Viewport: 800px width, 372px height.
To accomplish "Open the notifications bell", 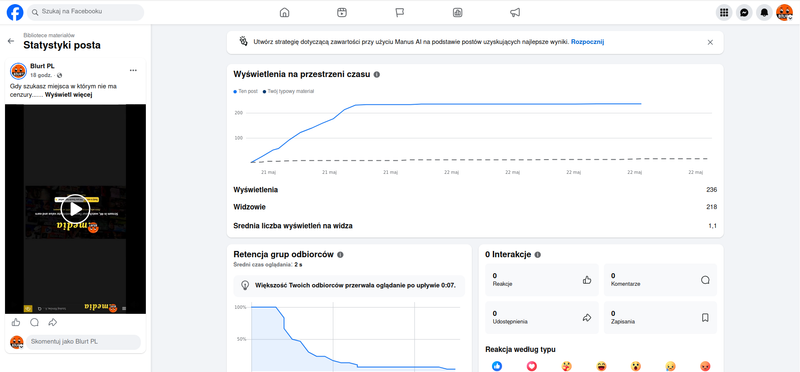I will [x=764, y=13].
